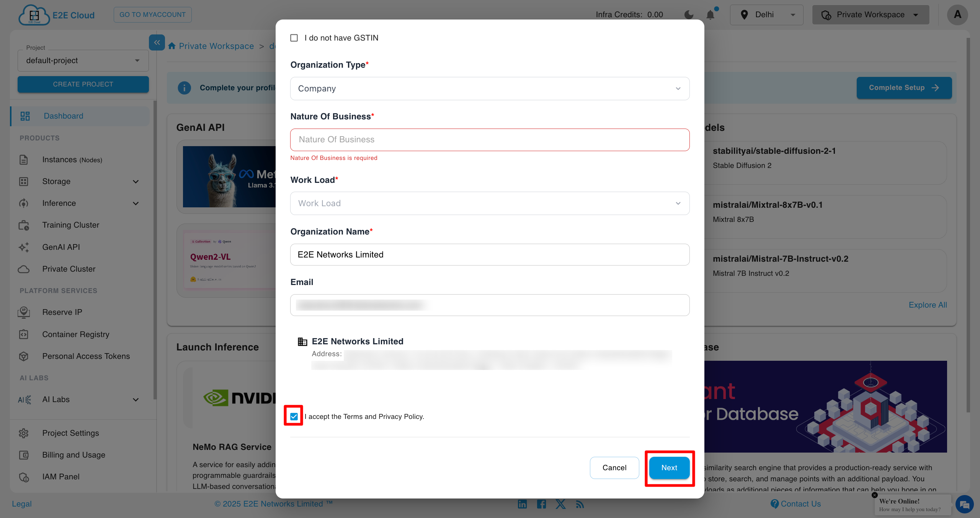The image size is (980, 518).
Task: Click the Personal Access Tokens icon
Action: point(24,356)
